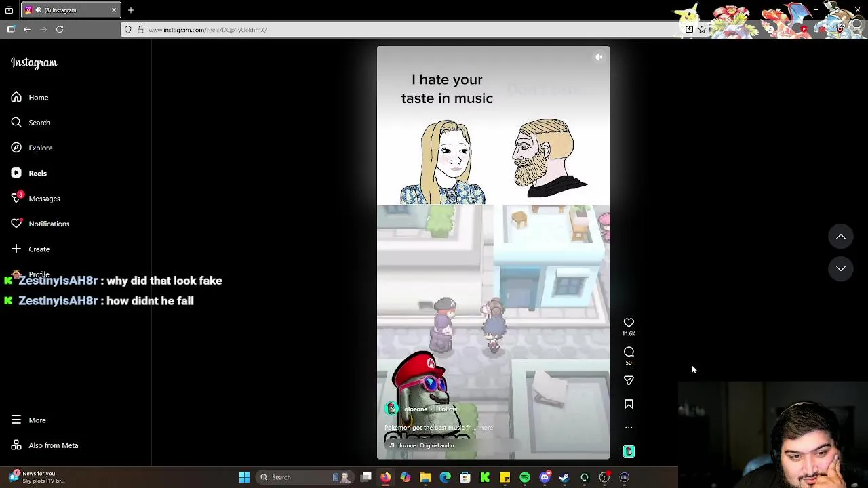This screenshot has height=488, width=868.
Task: Close the Instagram browser tab
Action: click(x=113, y=10)
